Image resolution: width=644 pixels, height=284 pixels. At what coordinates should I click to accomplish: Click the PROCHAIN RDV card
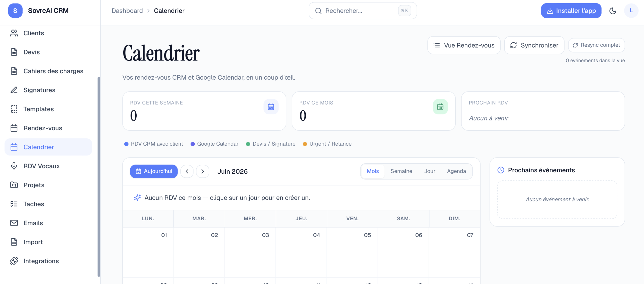pos(543,111)
